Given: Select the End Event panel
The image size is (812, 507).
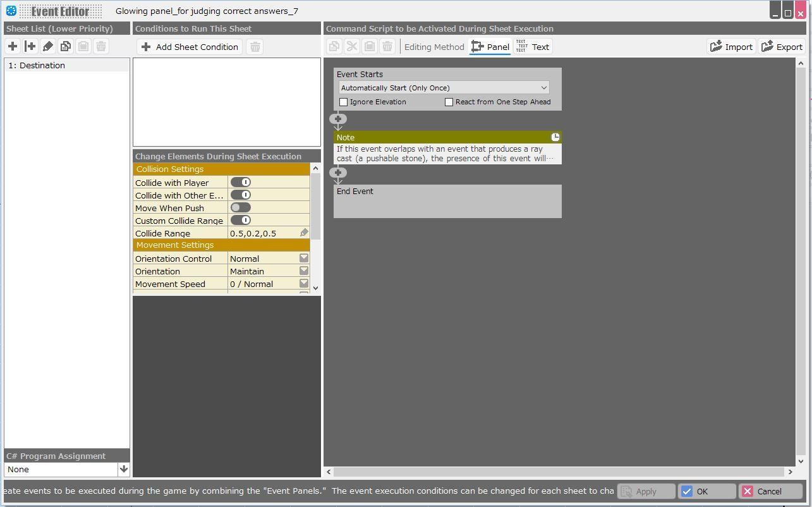Looking at the screenshot, I should [447, 201].
